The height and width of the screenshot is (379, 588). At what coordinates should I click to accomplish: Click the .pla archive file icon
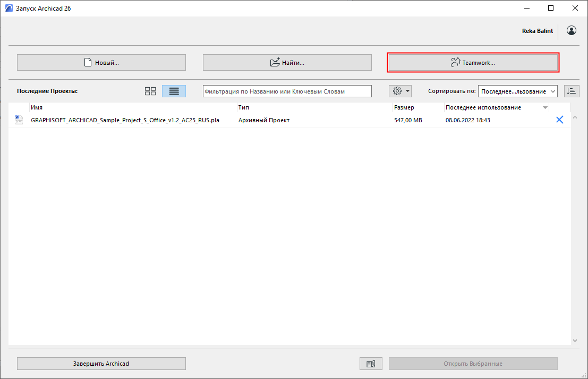tap(19, 120)
